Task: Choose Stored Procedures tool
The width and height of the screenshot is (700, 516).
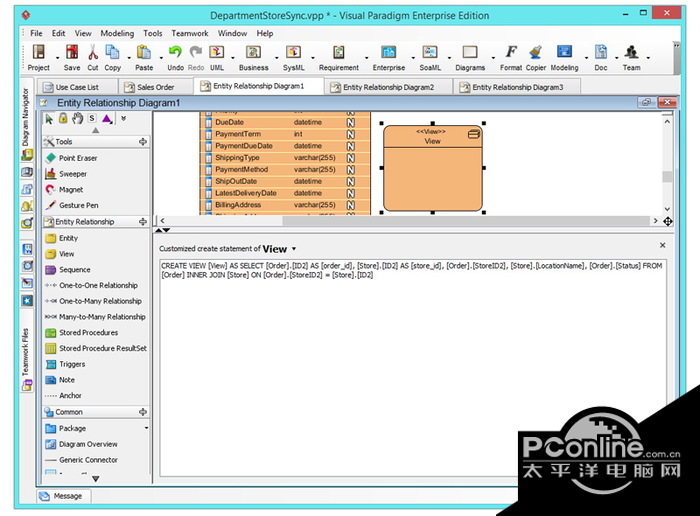Action: click(x=82, y=333)
